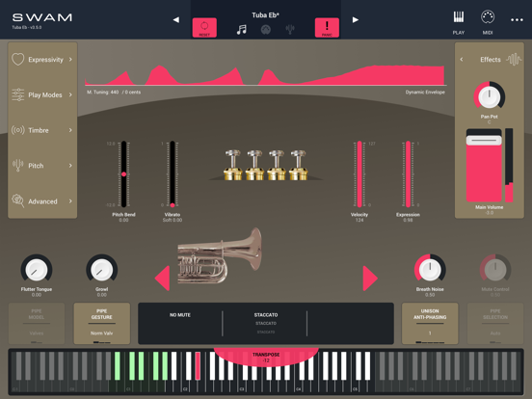Open the Advanced menu label
Screen dimensions: 532x399
(42, 201)
